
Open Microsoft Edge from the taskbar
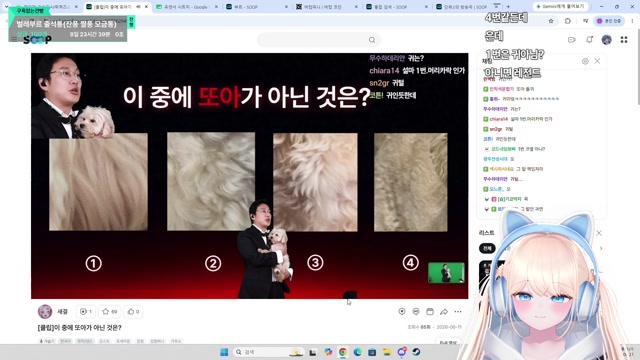click(358, 352)
